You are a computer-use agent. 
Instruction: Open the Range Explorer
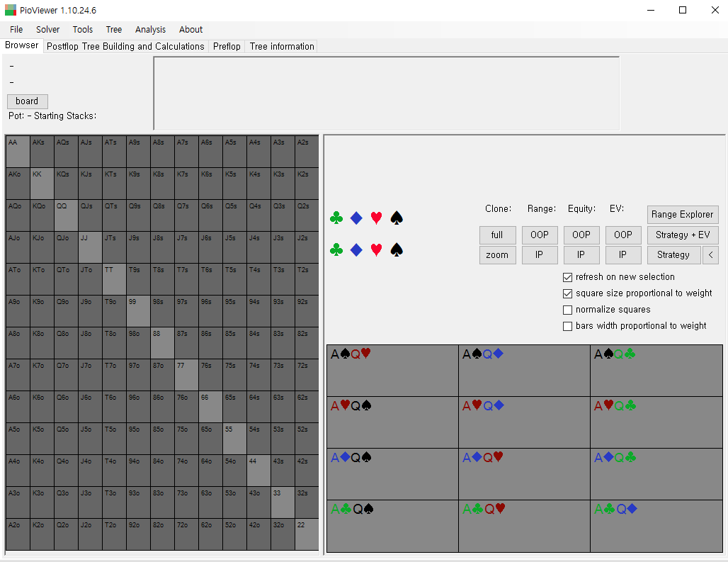(683, 215)
